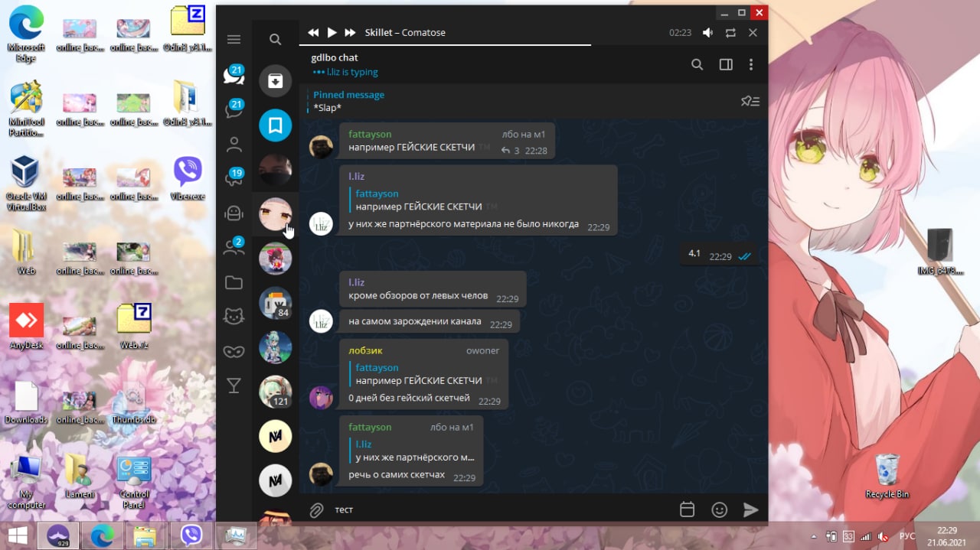Click the chat list search icon
This screenshot has height=550, width=980.
(x=276, y=40)
